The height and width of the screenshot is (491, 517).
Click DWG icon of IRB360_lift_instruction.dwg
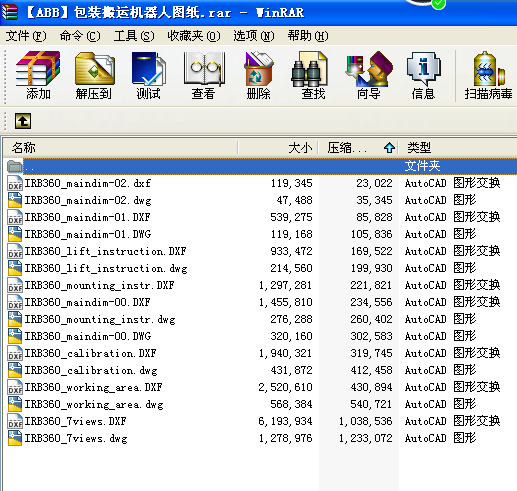click(15, 268)
